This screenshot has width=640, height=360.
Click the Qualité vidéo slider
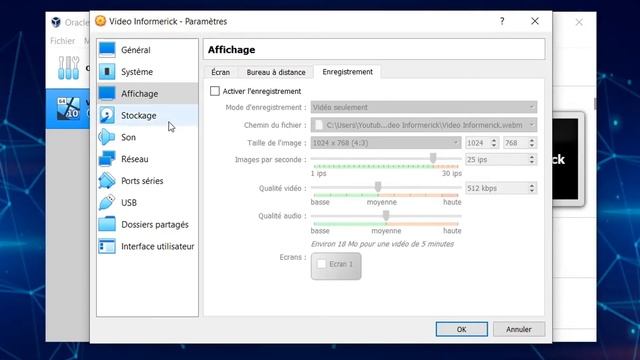386,187
